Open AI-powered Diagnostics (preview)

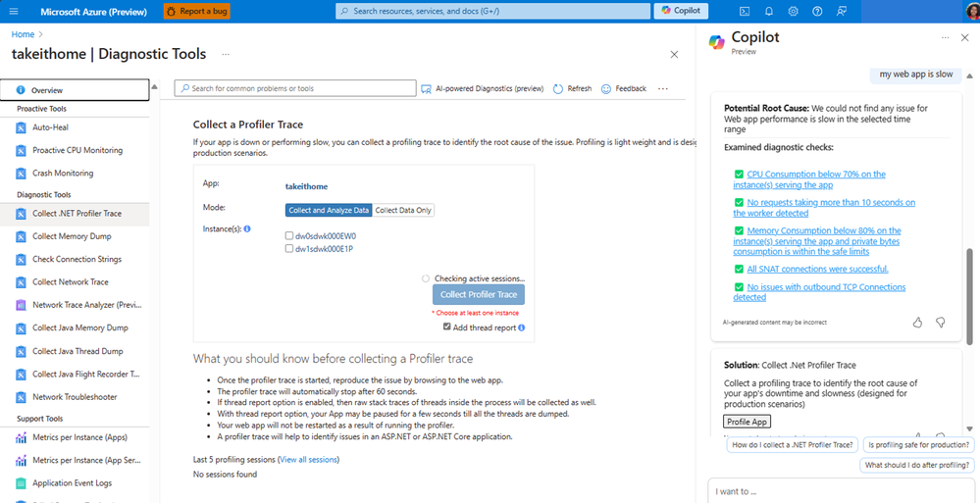(x=482, y=88)
